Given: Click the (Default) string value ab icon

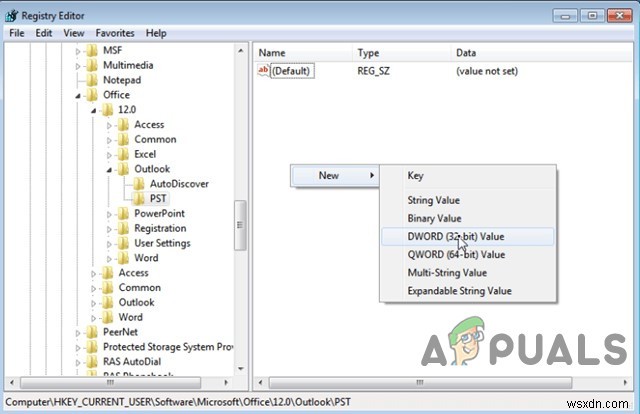Looking at the screenshot, I should 263,71.
